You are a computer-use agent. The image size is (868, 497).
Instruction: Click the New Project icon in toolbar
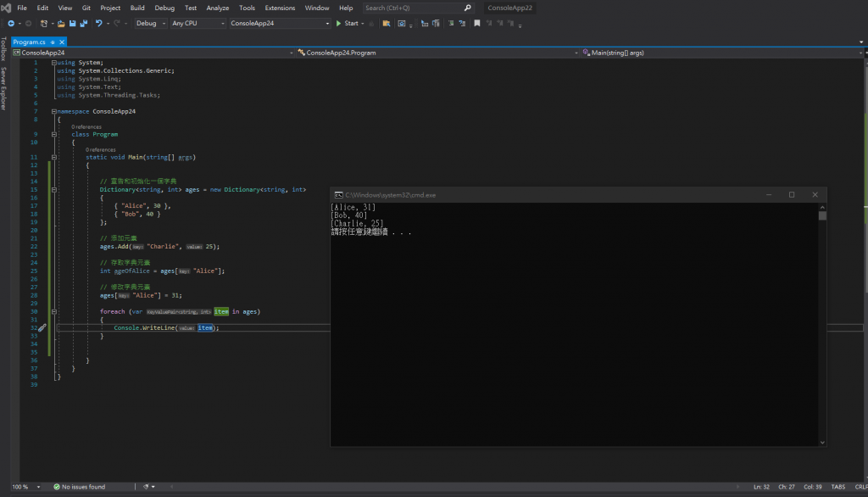(44, 23)
